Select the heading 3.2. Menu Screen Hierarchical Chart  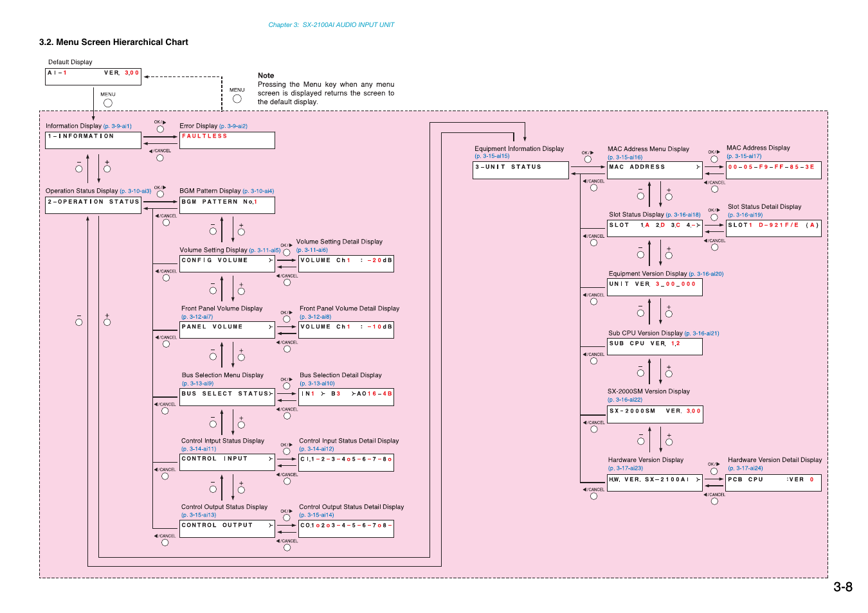tap(114, 42)
